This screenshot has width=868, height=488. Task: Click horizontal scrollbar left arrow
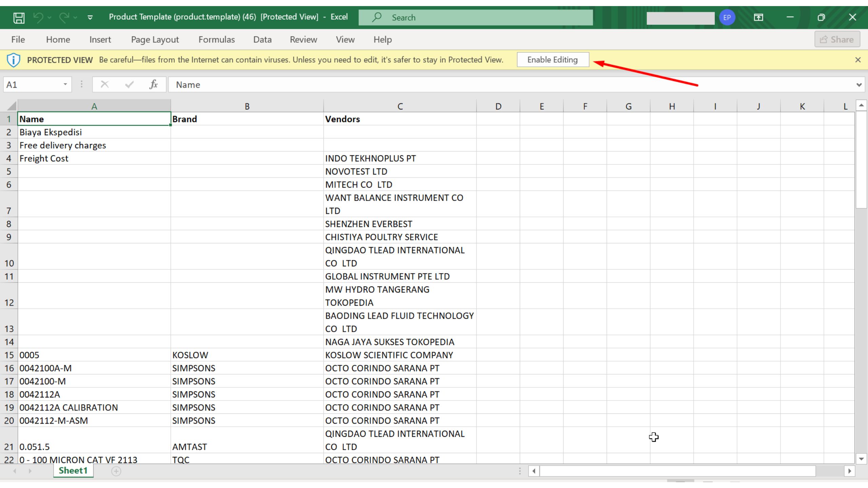[x=534, y=471]
